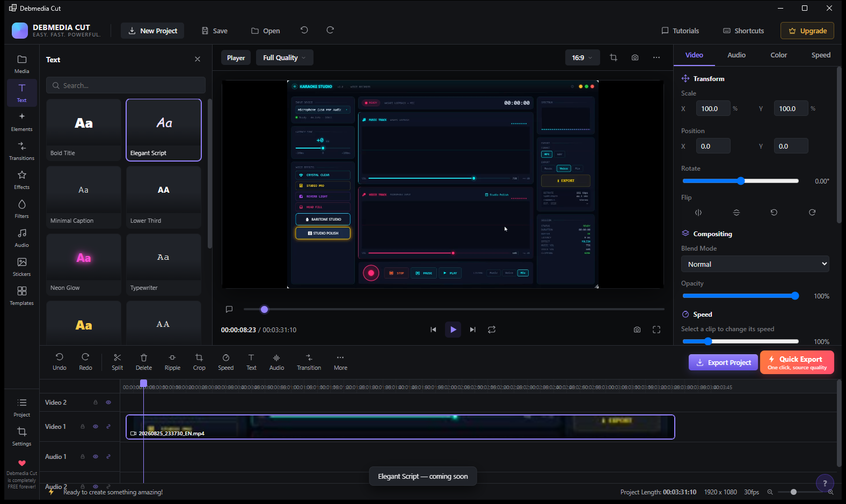
Task: Switch to the Color properties tab
Action: click(779, 55)
